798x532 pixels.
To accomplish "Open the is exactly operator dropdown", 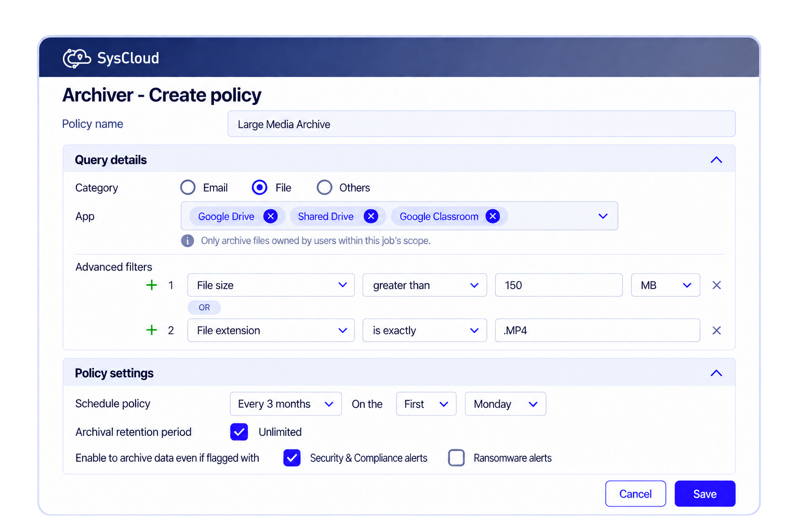I will point(424,330).
